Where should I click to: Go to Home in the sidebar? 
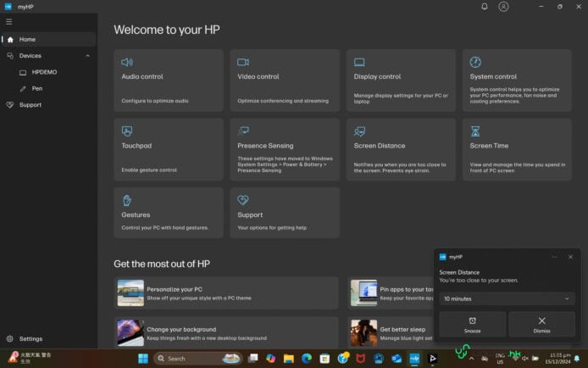click(x=49, y=39)
